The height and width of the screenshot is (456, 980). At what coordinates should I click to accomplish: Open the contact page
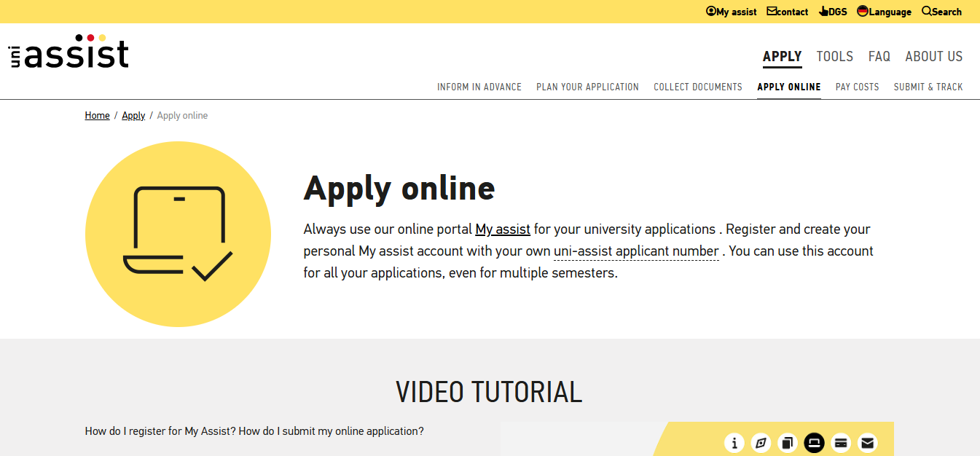point(788,12)
